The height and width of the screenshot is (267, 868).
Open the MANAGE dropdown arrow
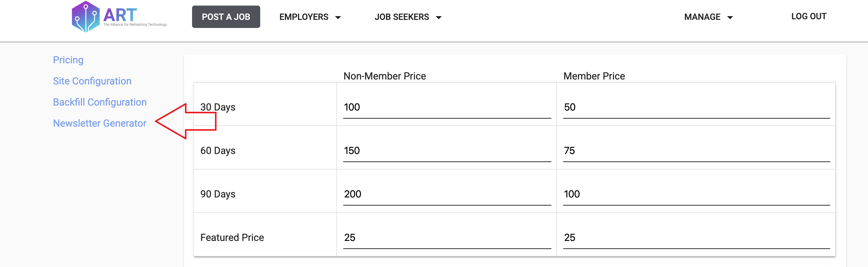(x=730, y=18)
